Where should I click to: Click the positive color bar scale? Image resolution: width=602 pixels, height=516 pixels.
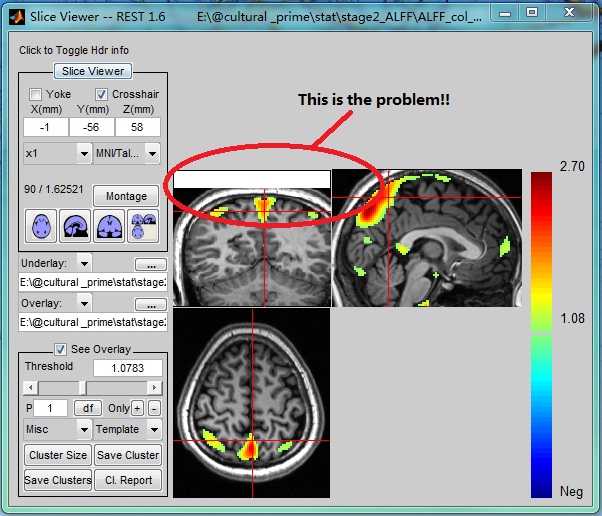coord(541,252)
